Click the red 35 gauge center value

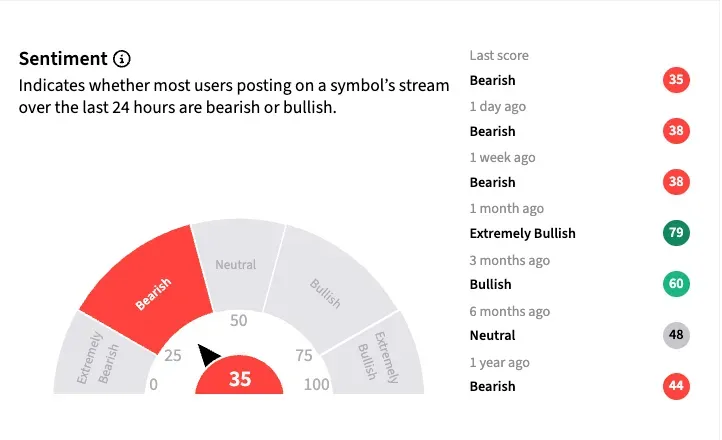click(x=239, y=379)
